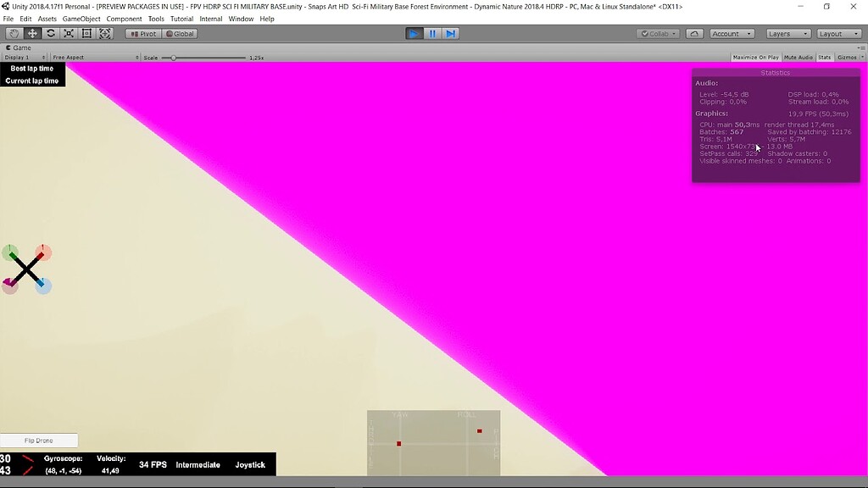Image resolution: width=868 pixels, height=488 pixels.
Task: Select the Rect Transform tool
Action: point(85,33)
